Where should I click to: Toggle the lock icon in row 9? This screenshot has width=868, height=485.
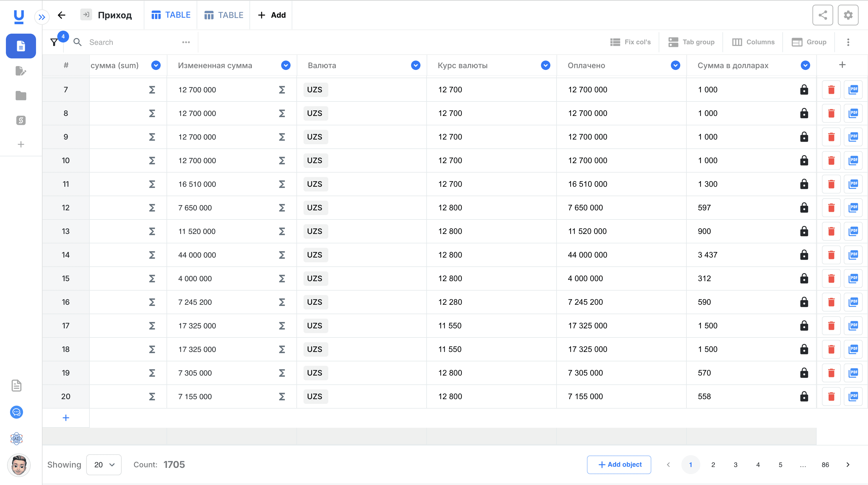804,137
